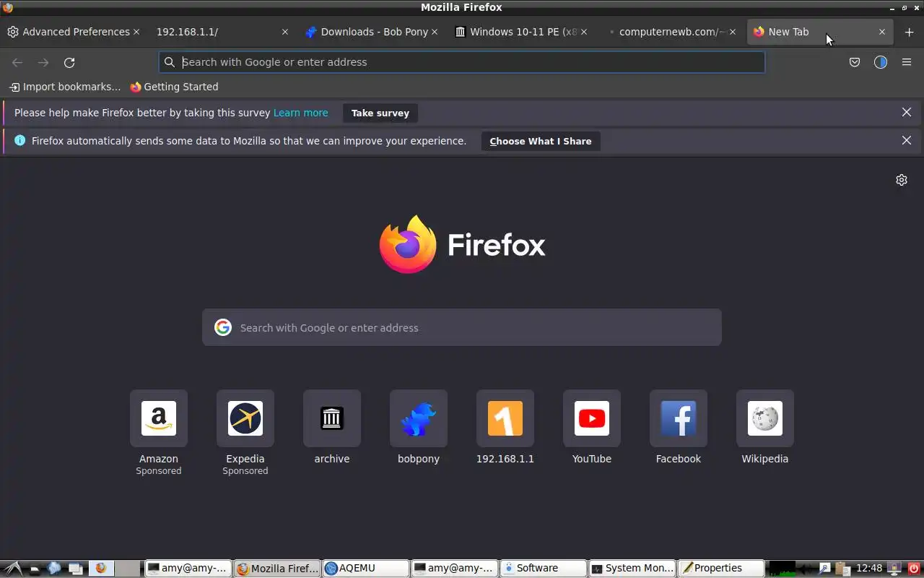
Task: Focus the center Google search box
Action: [462, 327]
